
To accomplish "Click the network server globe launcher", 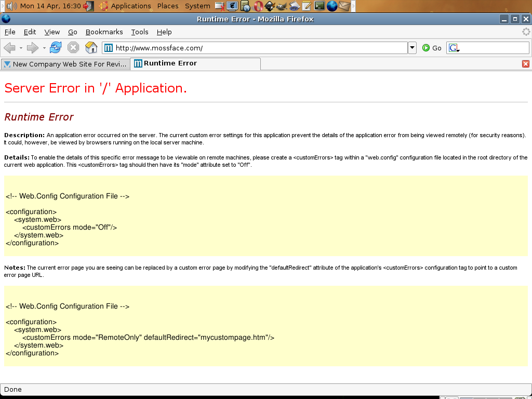I will (245, 6).
